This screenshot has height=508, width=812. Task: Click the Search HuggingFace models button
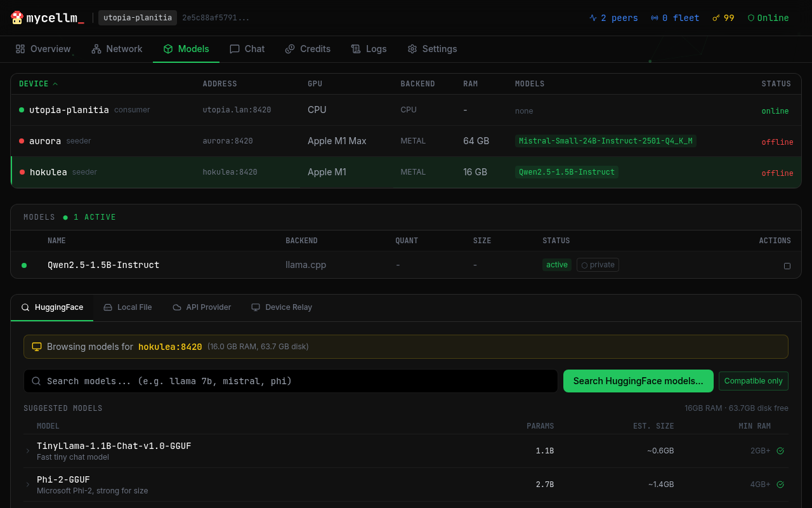coord(638,380)
